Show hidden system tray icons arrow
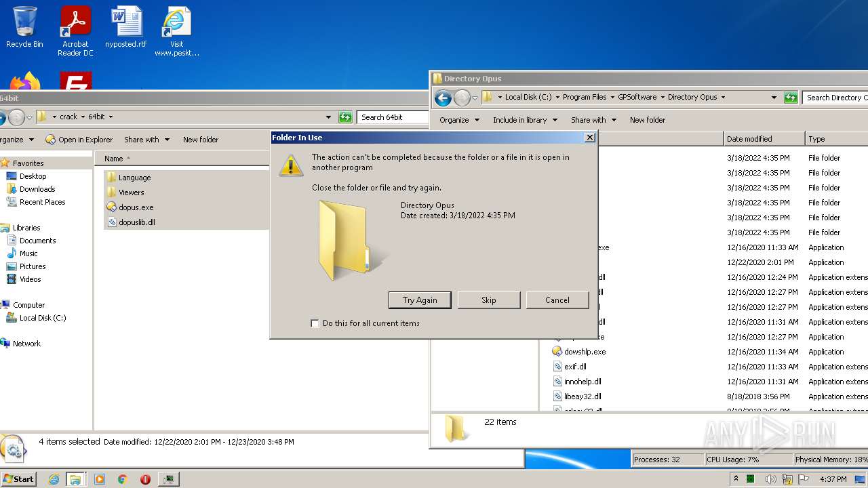This screenshot has width=868, height=488. [736, 479]
